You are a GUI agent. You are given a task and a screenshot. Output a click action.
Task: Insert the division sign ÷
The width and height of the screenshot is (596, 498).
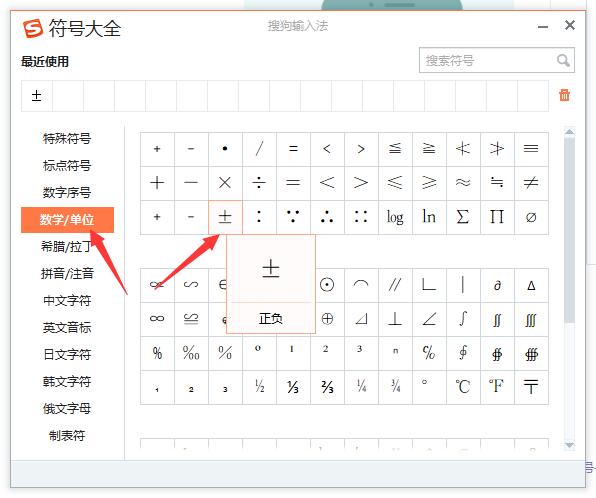tap(259, 183)
